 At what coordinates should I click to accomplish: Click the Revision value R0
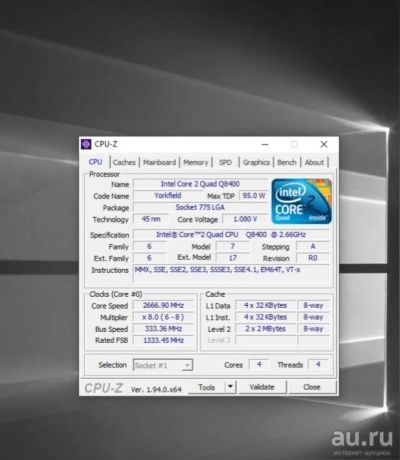tap(313, 258)
